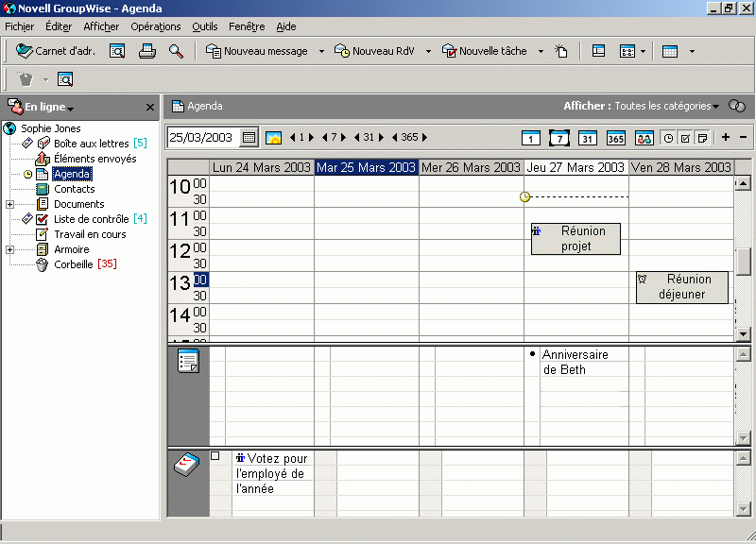Open the Fenêtre menu
The height and width of the screenshot is (544, 756).
click(246, 25)
